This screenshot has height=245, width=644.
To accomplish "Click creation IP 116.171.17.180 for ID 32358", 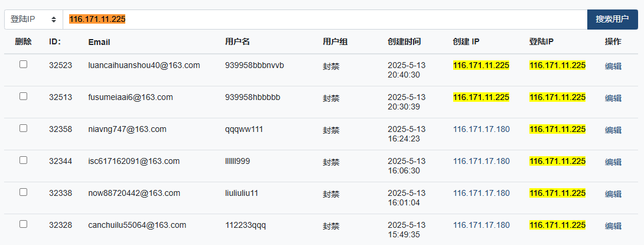I will 482,130.
